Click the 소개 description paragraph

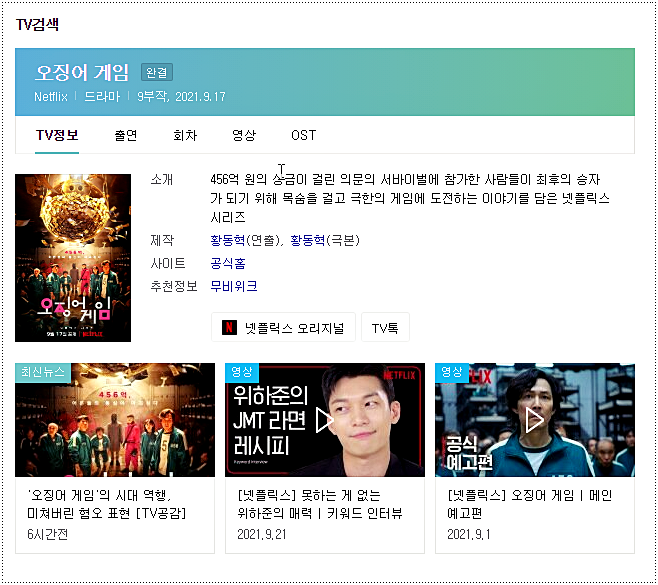410,198
